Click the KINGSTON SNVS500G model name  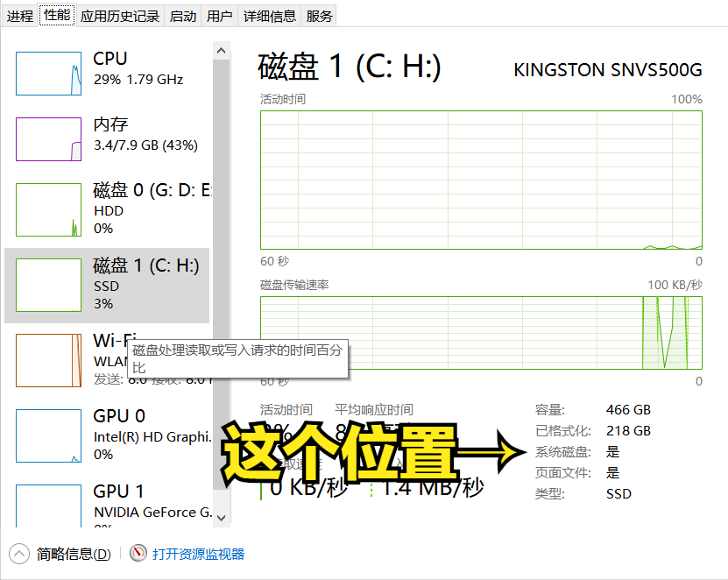608,70
